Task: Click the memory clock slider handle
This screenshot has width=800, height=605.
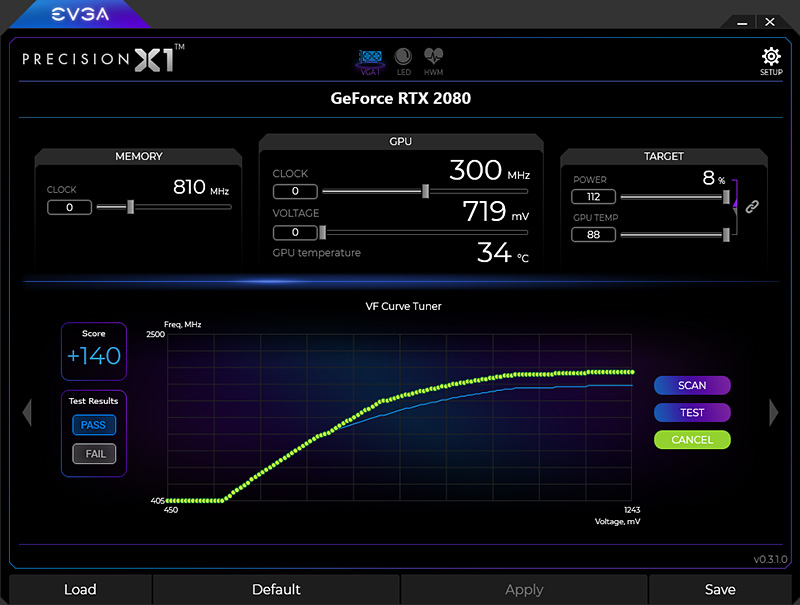Action: click(x=131, y=207)
